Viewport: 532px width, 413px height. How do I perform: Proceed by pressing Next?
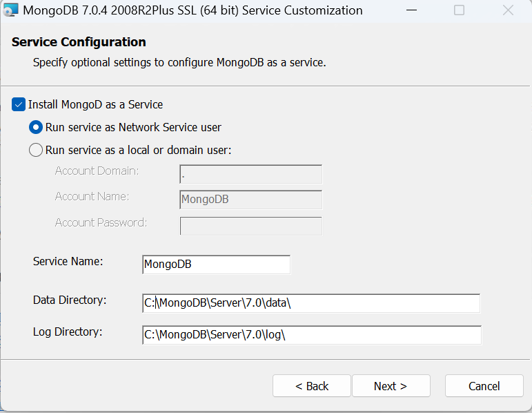click(x=391, y=386)
